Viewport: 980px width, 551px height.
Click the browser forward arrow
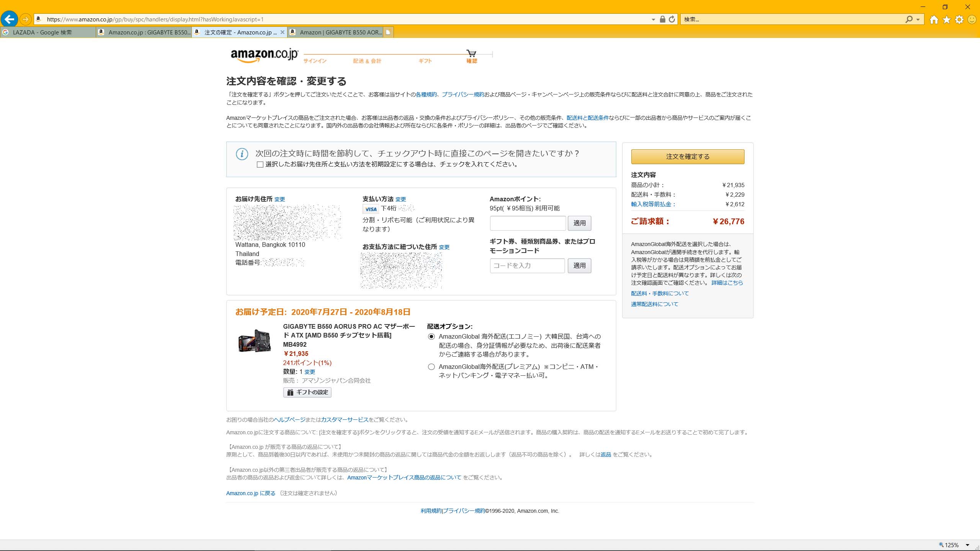(x=25, y=19)
